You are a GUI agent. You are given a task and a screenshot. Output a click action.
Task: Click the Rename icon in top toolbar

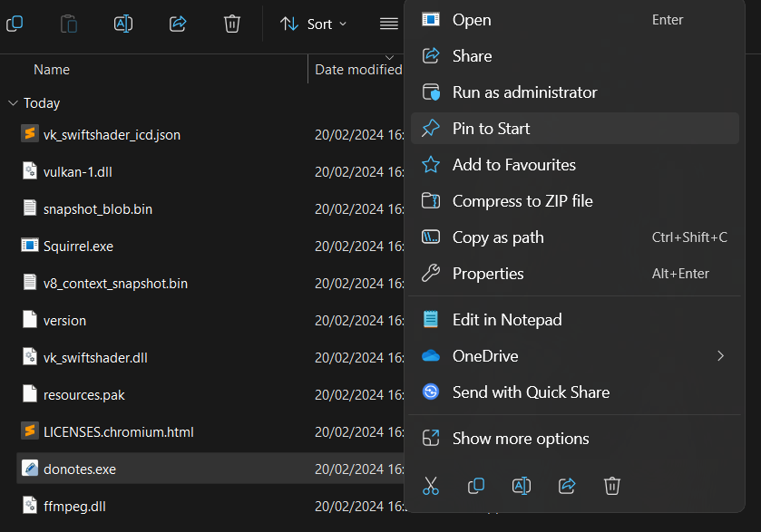tap(123, 24)
